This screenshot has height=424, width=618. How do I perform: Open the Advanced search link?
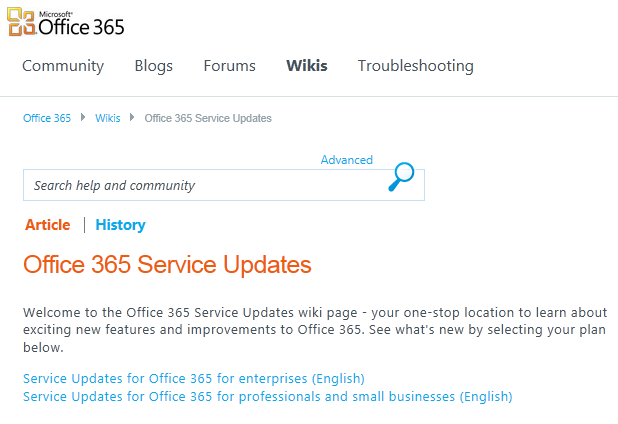346,160
